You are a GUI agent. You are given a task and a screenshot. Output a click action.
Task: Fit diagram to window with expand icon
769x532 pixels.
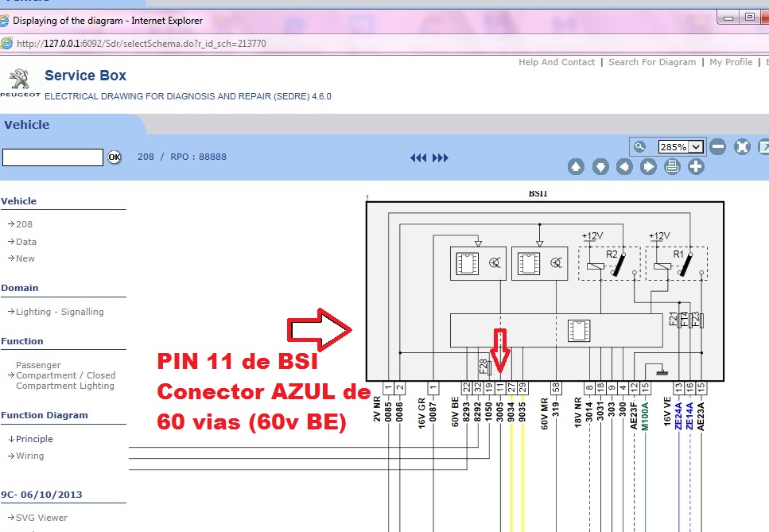pyautogui.click(x=742, y=146)
